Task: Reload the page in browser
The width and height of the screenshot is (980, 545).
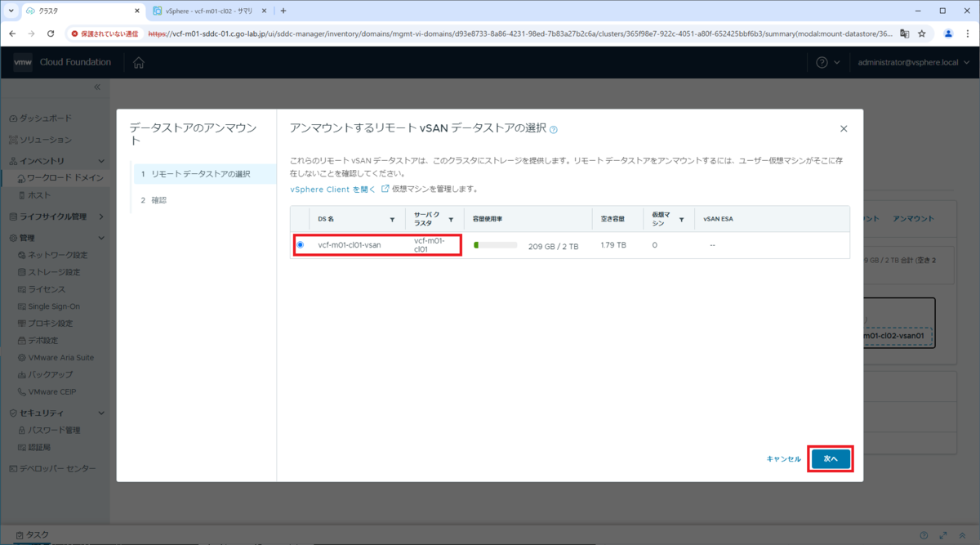Action: (x=51, y=34)
